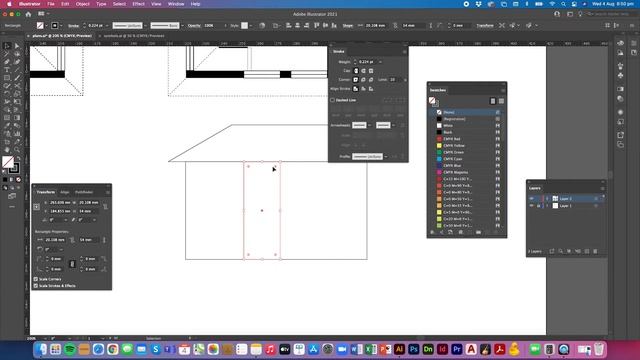Image resolution: width=640 pixels, height=360 pixels.
Task: Click the Round Cap icon in Stroke panel
Action: 363,71
